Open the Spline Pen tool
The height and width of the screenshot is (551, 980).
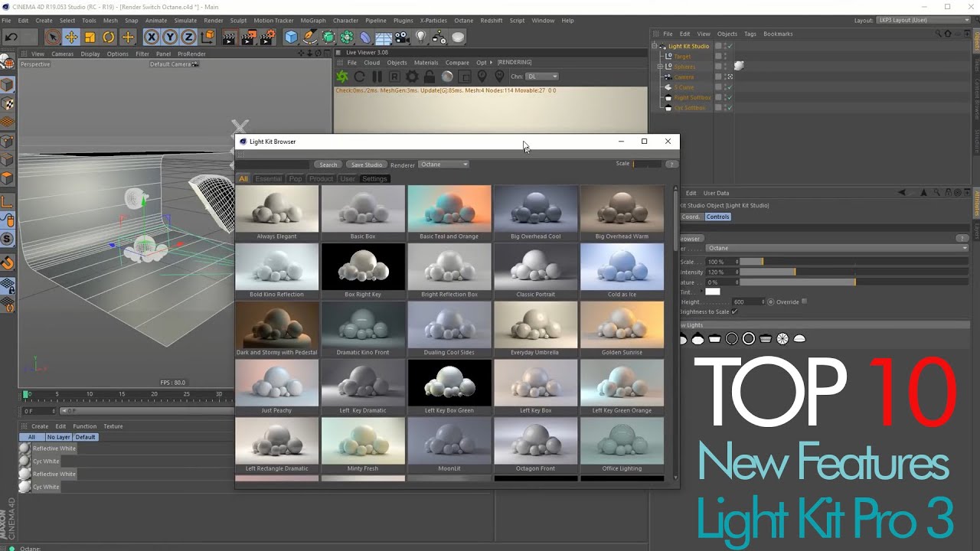(x=309, y=37)
